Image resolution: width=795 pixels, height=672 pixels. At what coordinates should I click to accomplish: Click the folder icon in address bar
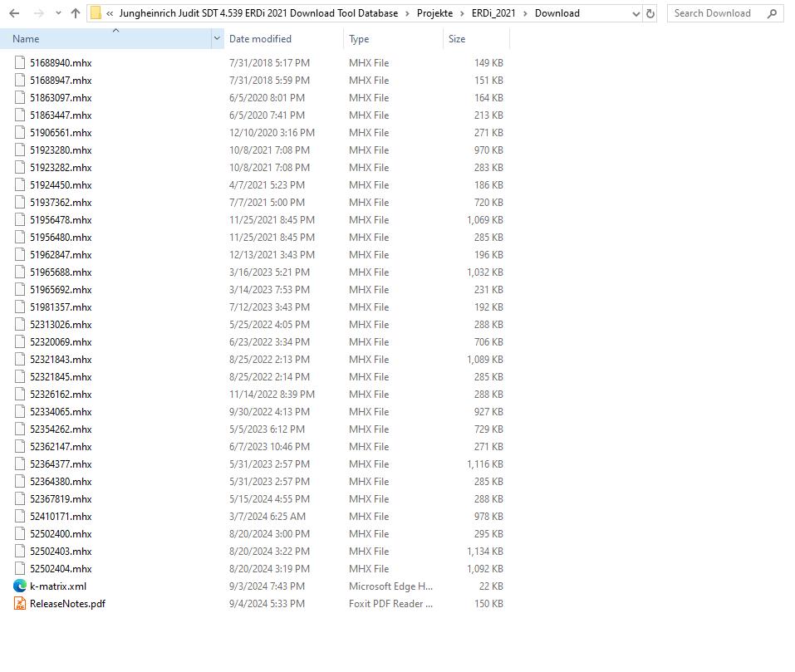point(96,13)
